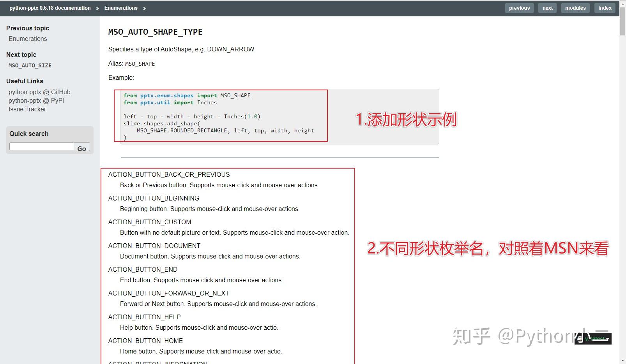This screenshot has width=626, height=364.
Task: Visit python-pptx @ PyPI link
Action: (37, 100)
